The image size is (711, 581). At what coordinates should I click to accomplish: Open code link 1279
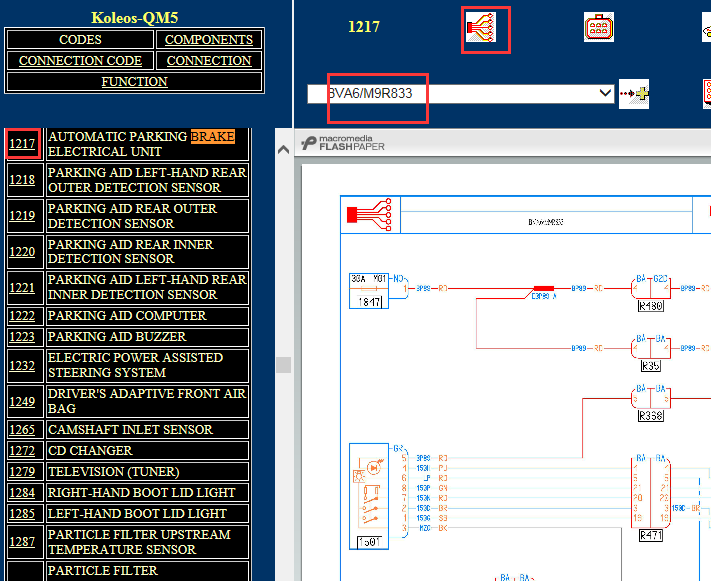click(x=22, y=472)
